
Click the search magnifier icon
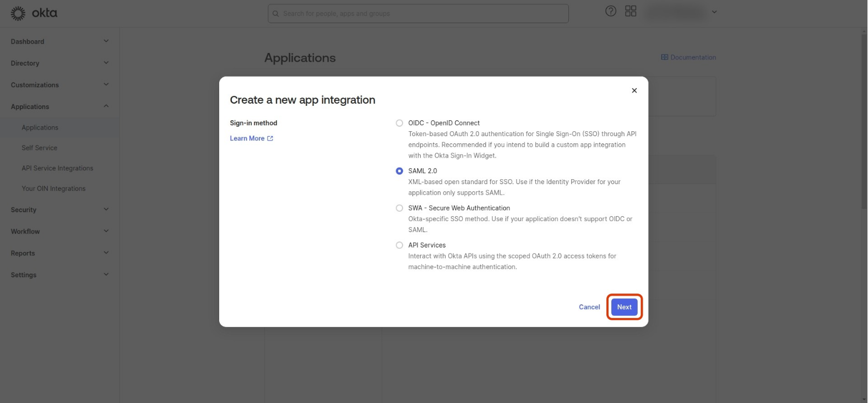pyautogui.click(x=276, y=14)
